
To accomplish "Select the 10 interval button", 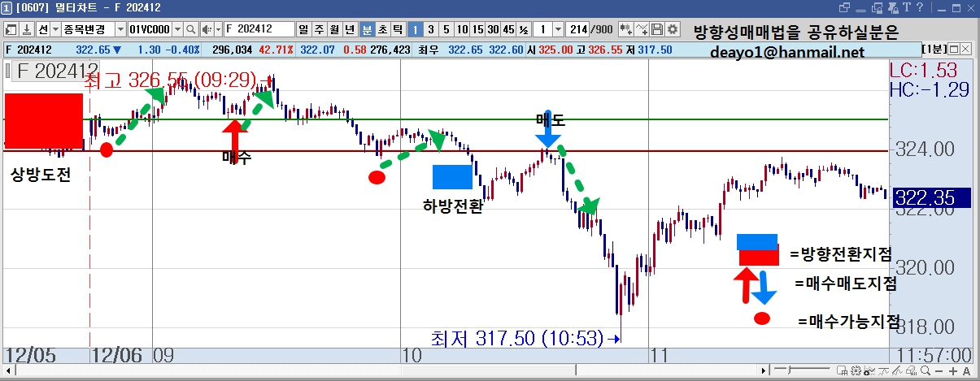I will coord(462,29).
